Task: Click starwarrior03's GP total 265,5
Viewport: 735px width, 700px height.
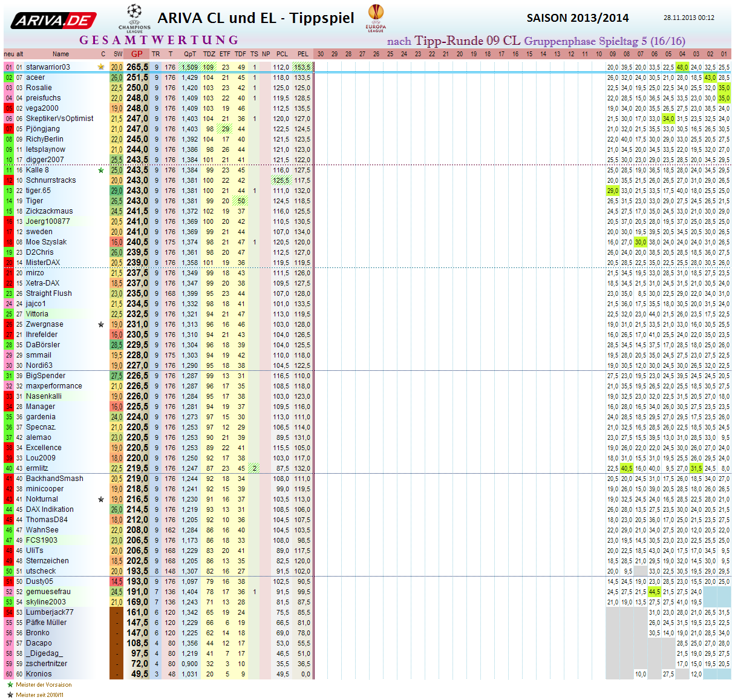Action: (x=137, y=67)
